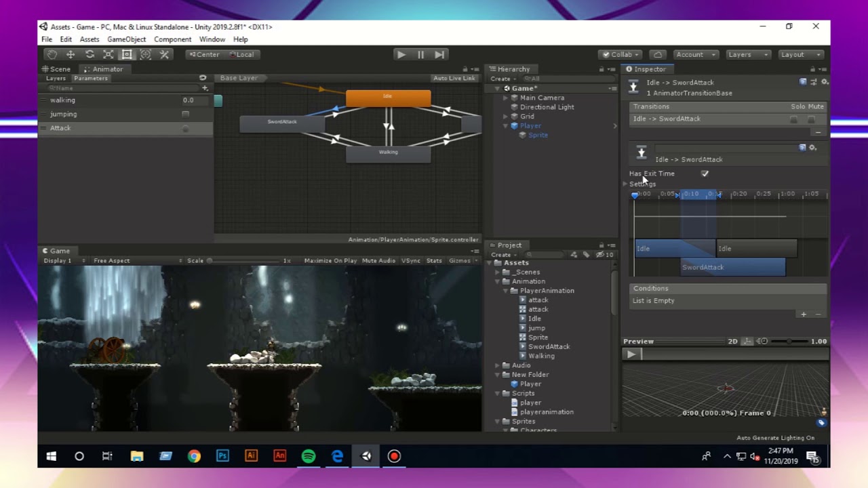Select the Rotate tool
Image resolution: width=868 pixels, height=488 pixels.
pyautogui.click(x=90, y=54)
